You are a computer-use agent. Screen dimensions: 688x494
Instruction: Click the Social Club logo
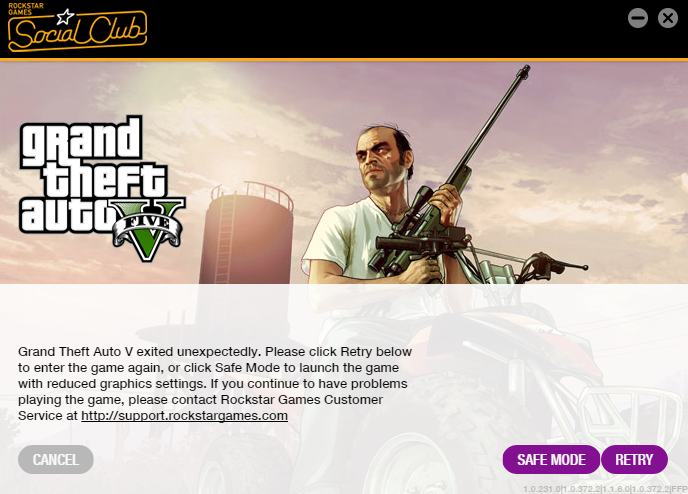[x=77, y=28]
